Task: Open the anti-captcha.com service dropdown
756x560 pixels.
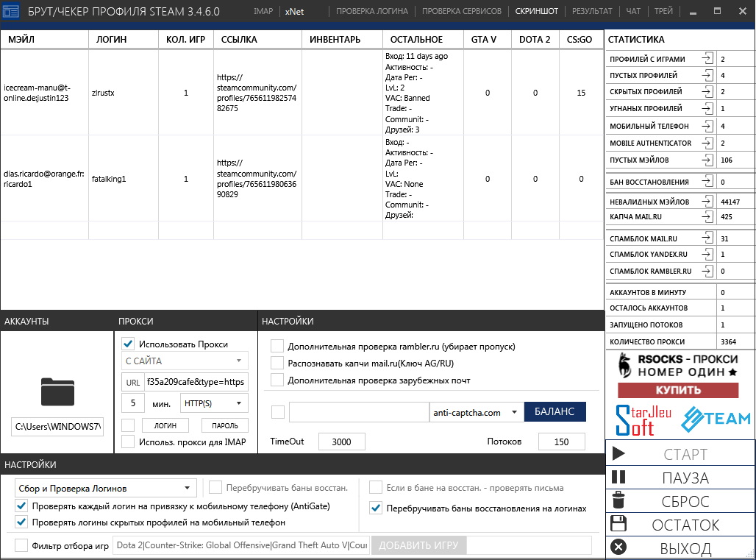Action: coord(476,412)
